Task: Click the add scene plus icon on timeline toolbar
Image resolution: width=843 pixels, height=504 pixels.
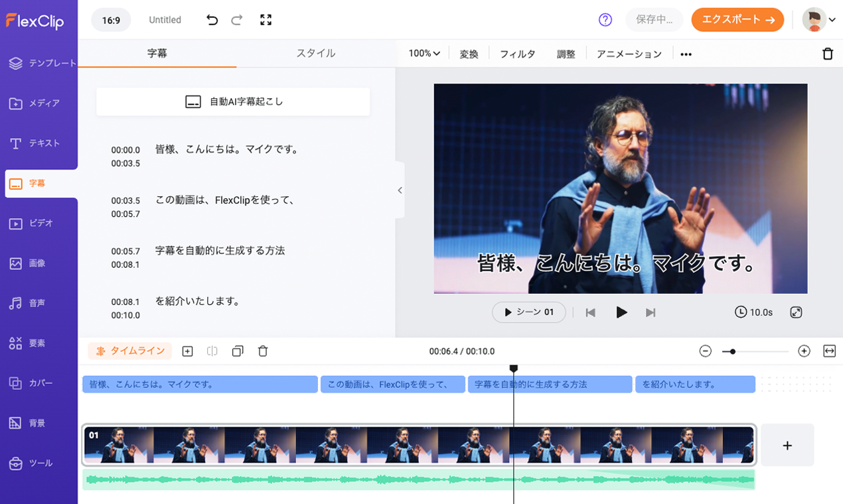Action: point(187,351)
